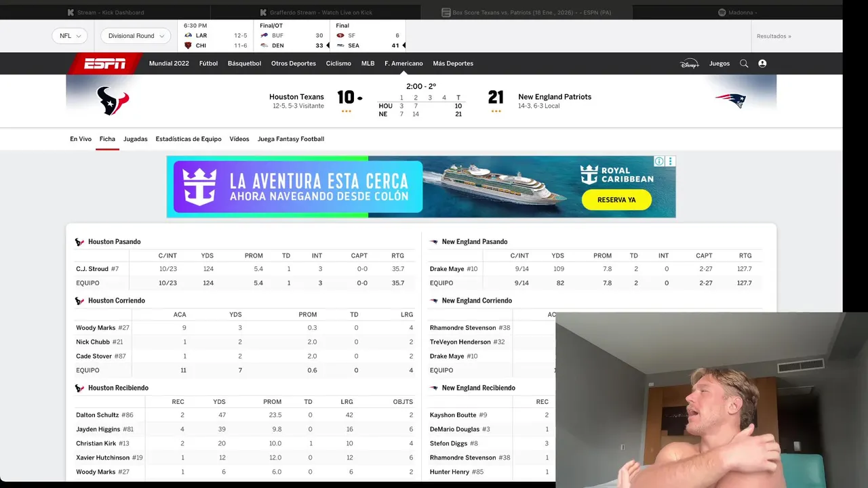
Task: Open Estadísticas de Equipo tab
Action: [x=189, y=139]
